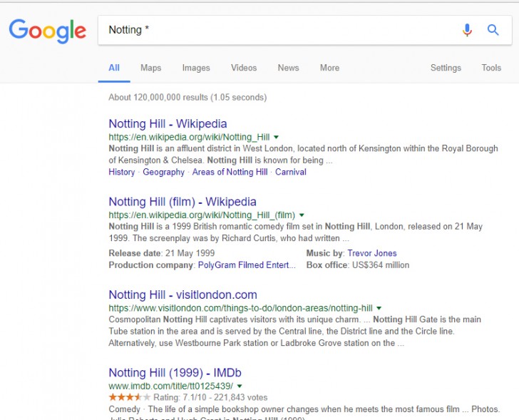Switch to the Images tab

pyautogui.click(x=196, y=68)
